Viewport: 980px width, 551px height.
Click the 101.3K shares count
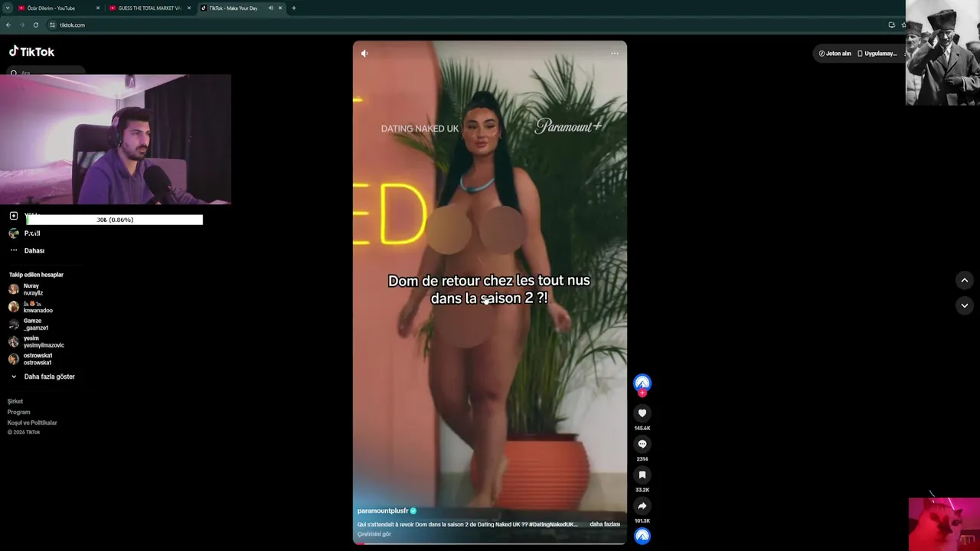pos(642,521)
